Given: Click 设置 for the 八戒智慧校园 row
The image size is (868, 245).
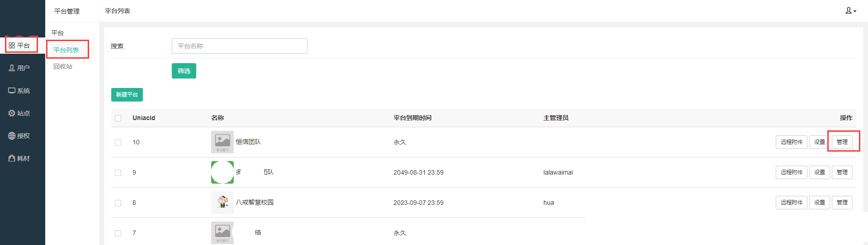Looking at the screenshot, I should coord(820,203).
